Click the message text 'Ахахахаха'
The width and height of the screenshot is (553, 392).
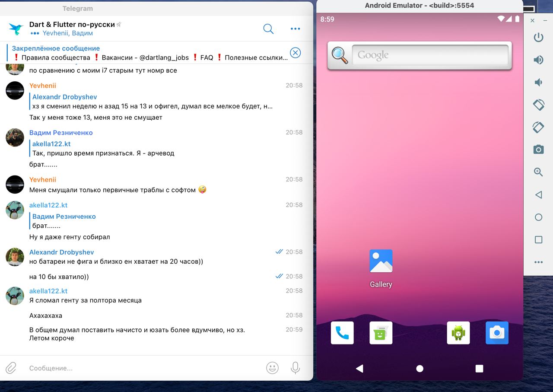[46, 316]
